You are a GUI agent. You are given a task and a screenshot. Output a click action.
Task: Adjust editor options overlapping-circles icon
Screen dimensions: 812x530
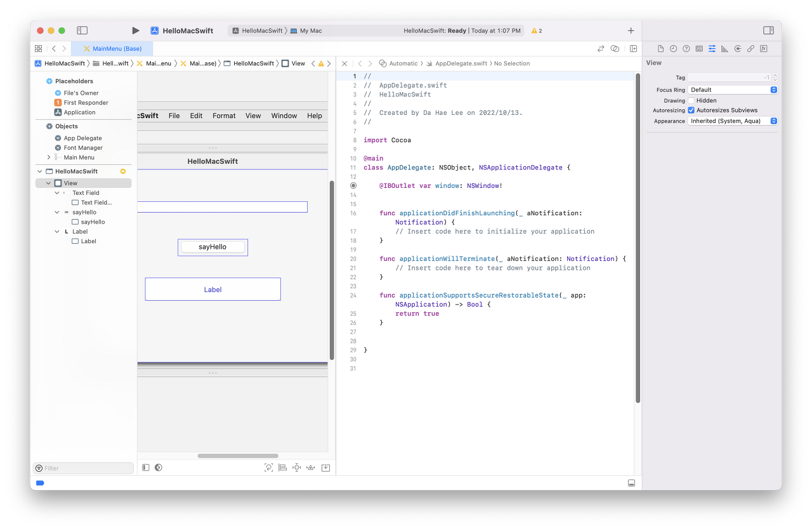point(615,48)
